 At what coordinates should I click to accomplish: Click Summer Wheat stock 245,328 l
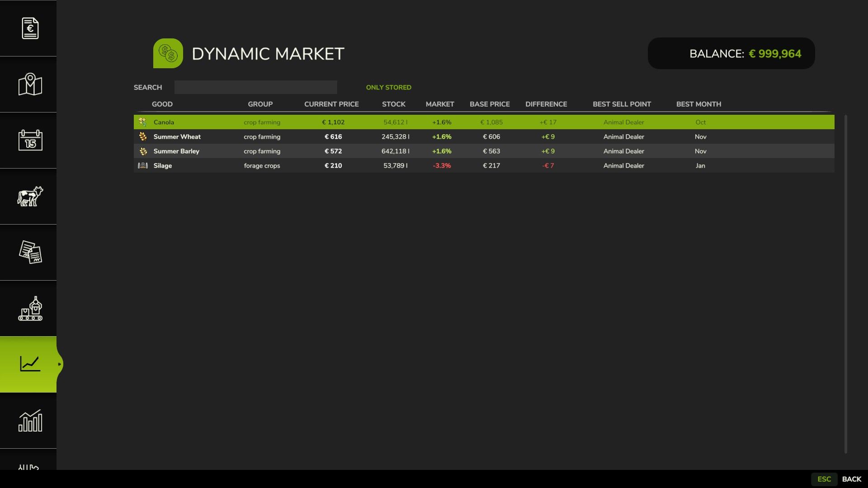(x=396, y=136)
